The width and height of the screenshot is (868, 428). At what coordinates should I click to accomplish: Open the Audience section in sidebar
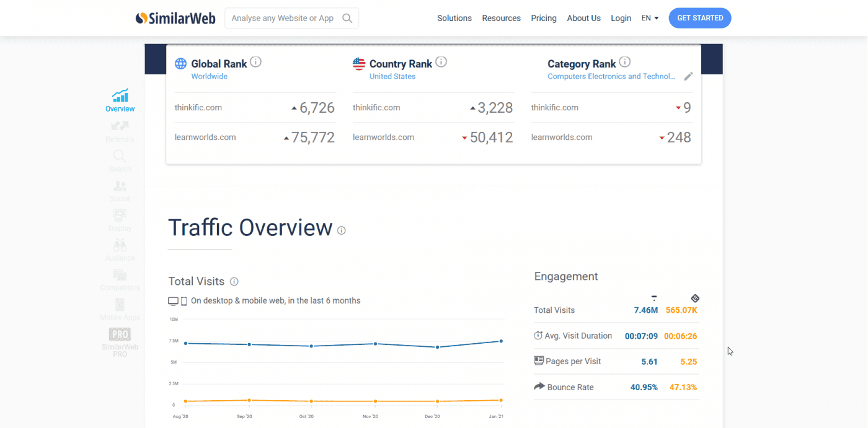coord(120,250)
